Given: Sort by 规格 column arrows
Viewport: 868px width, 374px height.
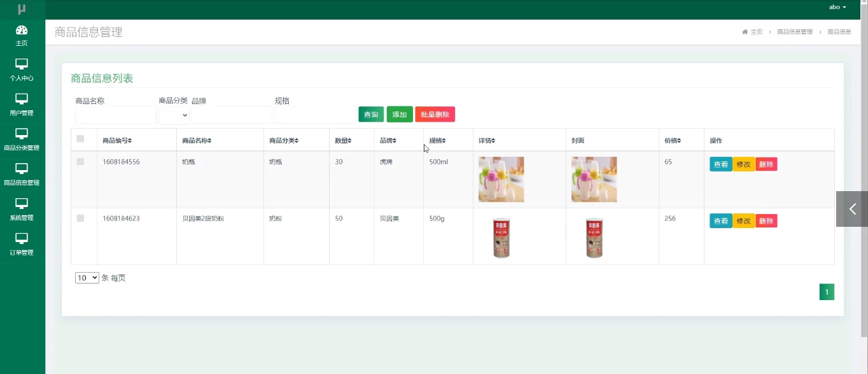Looking at the screenshot, I should click(444, 141).
